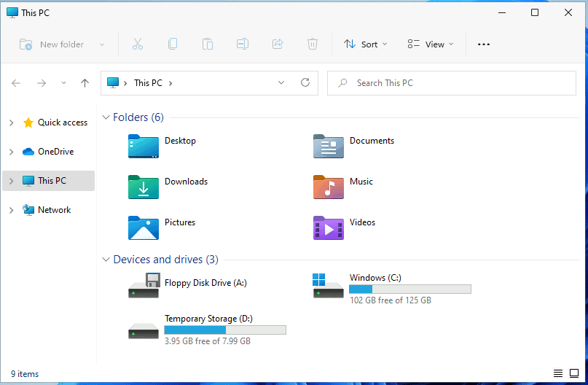
Task: Maximize the This PC window
Action: (535, 12)
